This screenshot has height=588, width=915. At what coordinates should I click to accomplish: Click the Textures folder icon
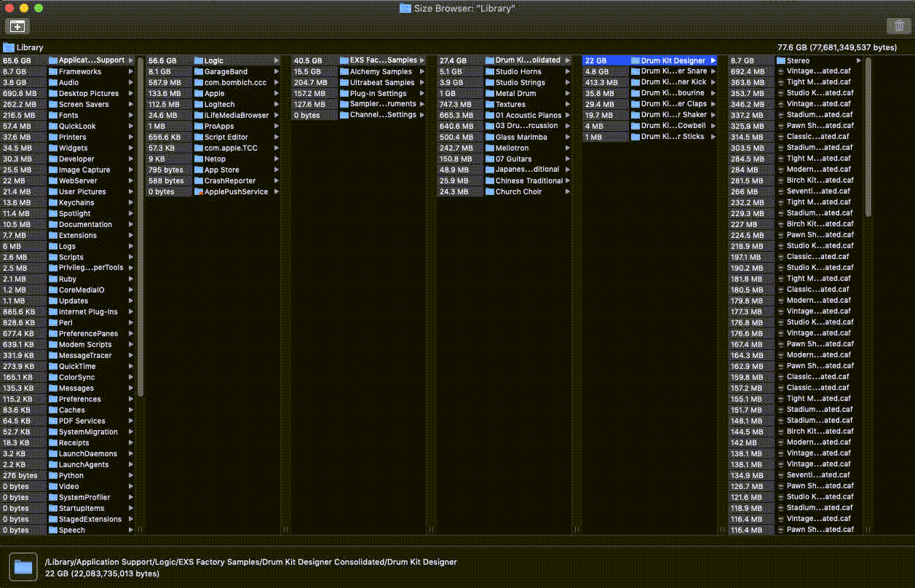click(x=490, y=104)
